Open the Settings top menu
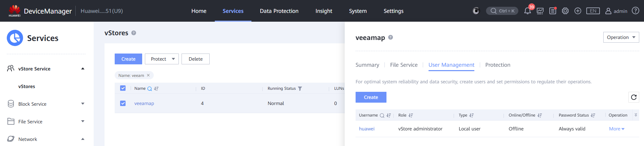Screen dimensions: 644x146 (394, 11)
